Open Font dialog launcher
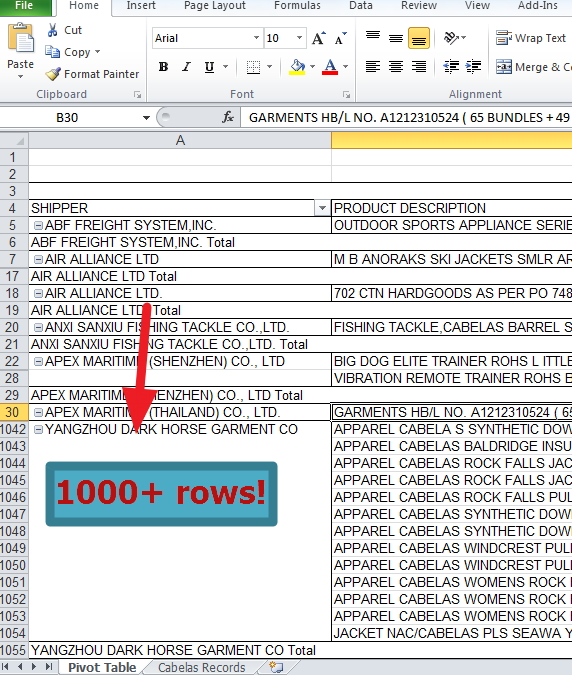Viewport: 572px width, 675px height. click(x=346, y=95)
